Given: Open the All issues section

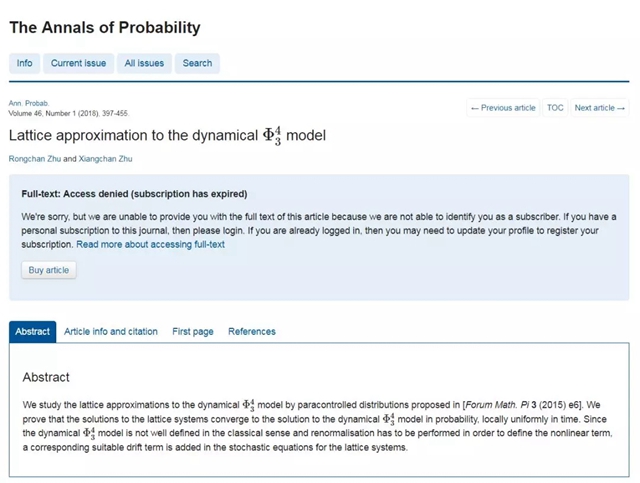Looking at the screenshot, I should (144, 63).
